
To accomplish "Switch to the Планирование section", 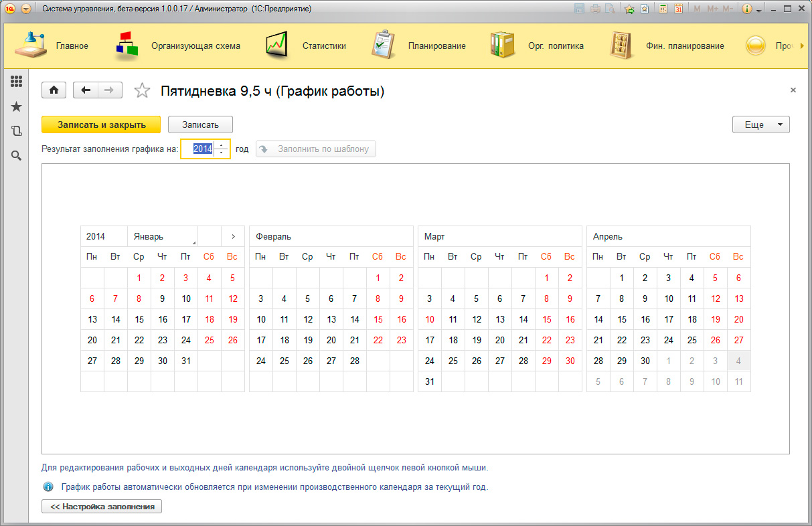I will click(418, 46).
